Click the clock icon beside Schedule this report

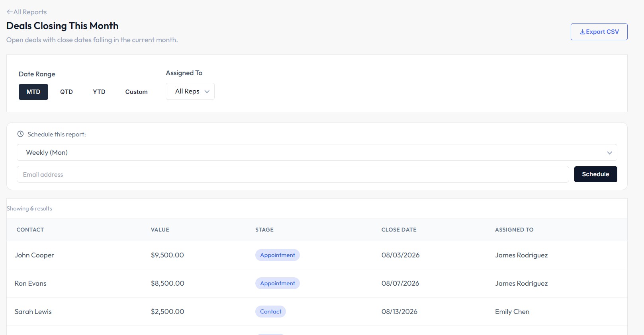pos(20,134)
